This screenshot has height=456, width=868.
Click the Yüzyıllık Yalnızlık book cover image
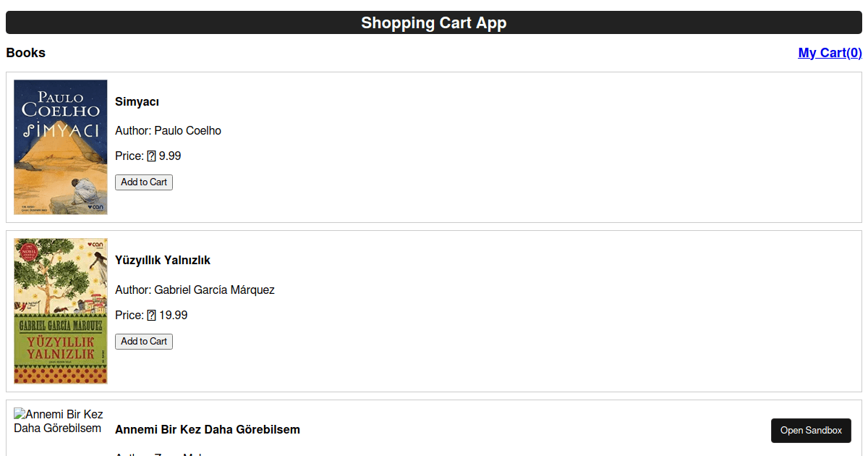pos(60,311)
